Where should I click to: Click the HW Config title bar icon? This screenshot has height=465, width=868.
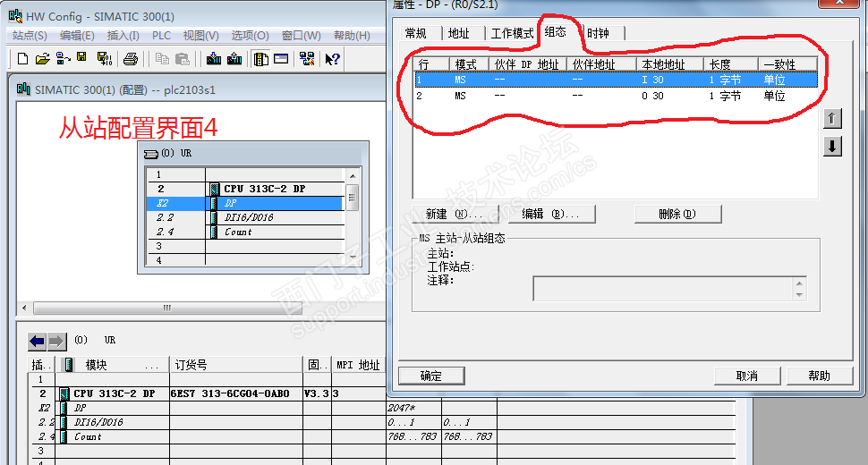pos(15,16)
